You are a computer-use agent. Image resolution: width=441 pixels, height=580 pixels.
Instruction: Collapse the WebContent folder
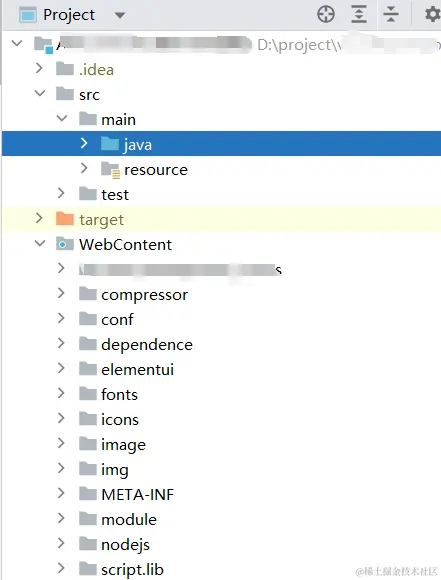coord(40,243)
